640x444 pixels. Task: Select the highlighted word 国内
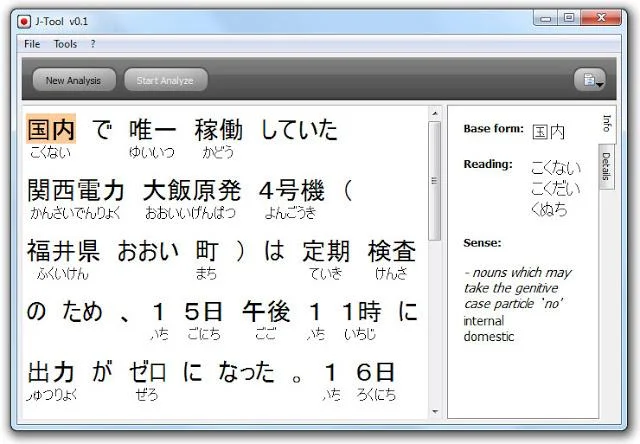tap(51, 129)
